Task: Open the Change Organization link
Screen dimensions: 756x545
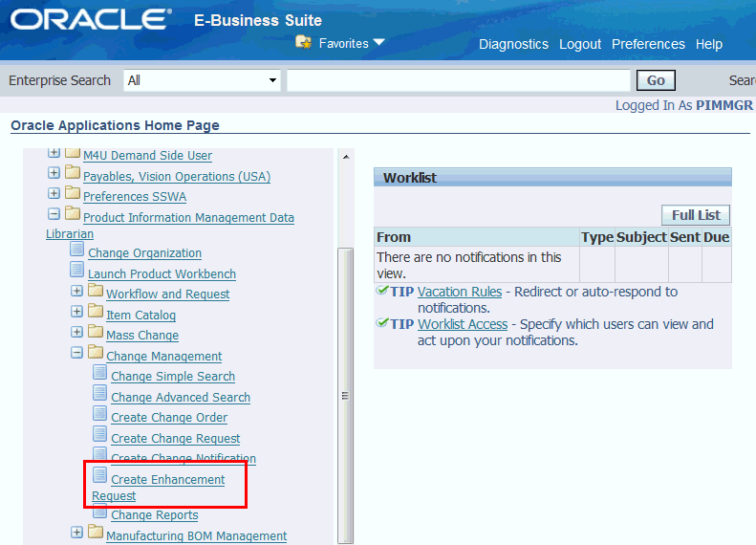Action: pos(144,253)
